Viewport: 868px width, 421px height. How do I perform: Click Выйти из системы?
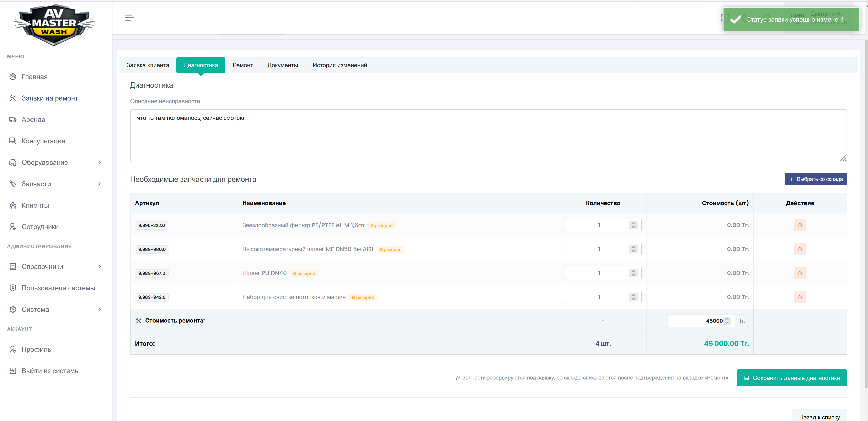[x=50, y=371]
